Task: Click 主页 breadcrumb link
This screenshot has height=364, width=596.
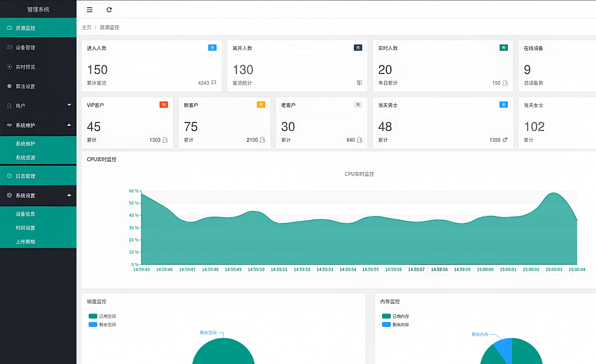Action: [x=86, y=27]
